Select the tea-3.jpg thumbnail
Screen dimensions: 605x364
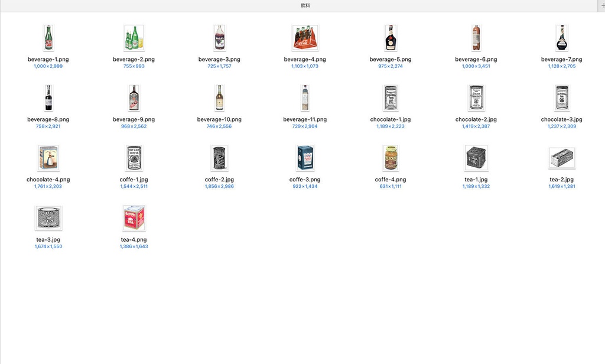(48, 218)
